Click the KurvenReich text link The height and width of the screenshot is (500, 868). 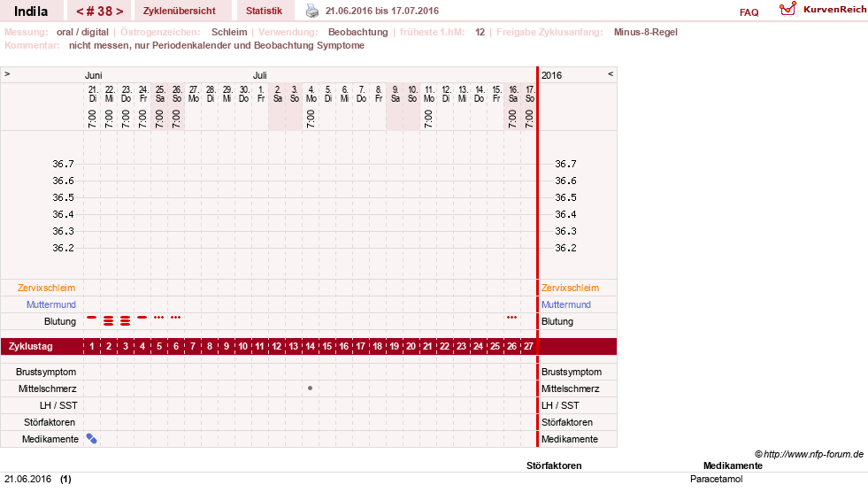point(834,10)
